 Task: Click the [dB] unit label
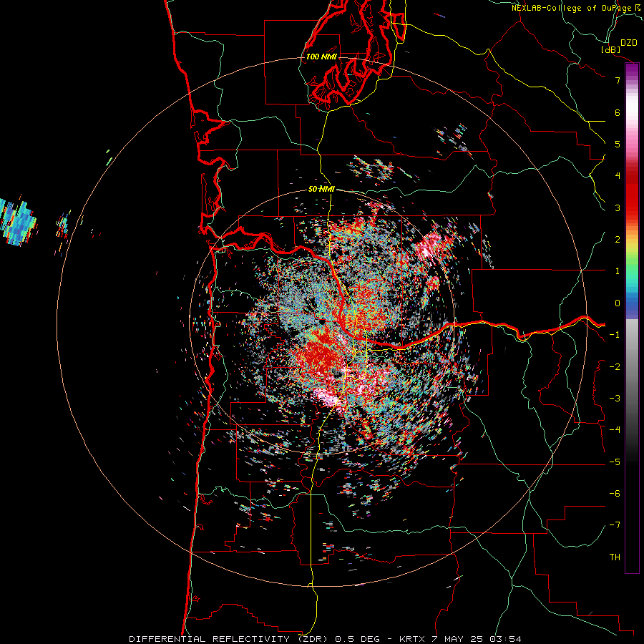[611, 49]
